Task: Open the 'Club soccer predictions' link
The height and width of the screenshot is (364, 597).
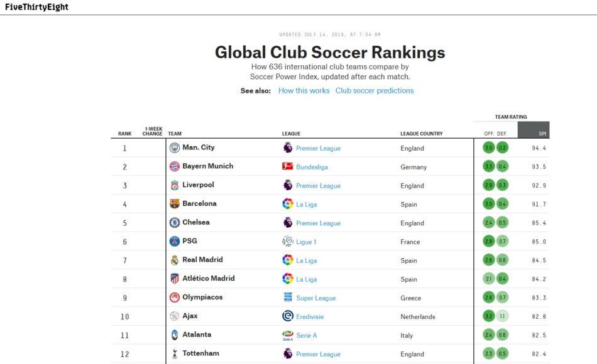Action: [x=375, y=91]
